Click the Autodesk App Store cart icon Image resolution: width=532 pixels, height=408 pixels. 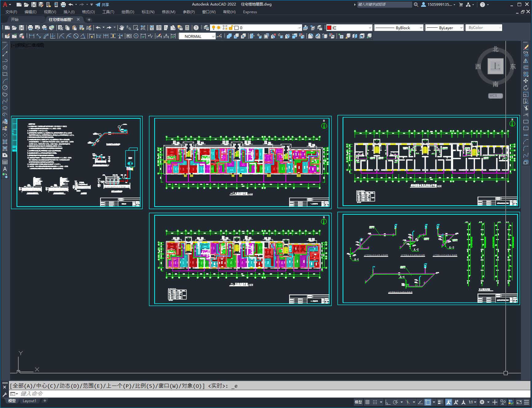461,5
